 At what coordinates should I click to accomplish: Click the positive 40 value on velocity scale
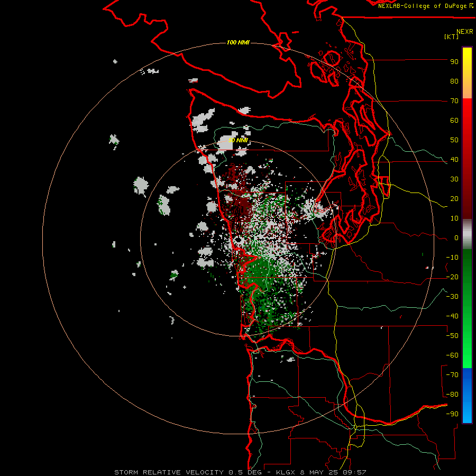coord(454,159)
